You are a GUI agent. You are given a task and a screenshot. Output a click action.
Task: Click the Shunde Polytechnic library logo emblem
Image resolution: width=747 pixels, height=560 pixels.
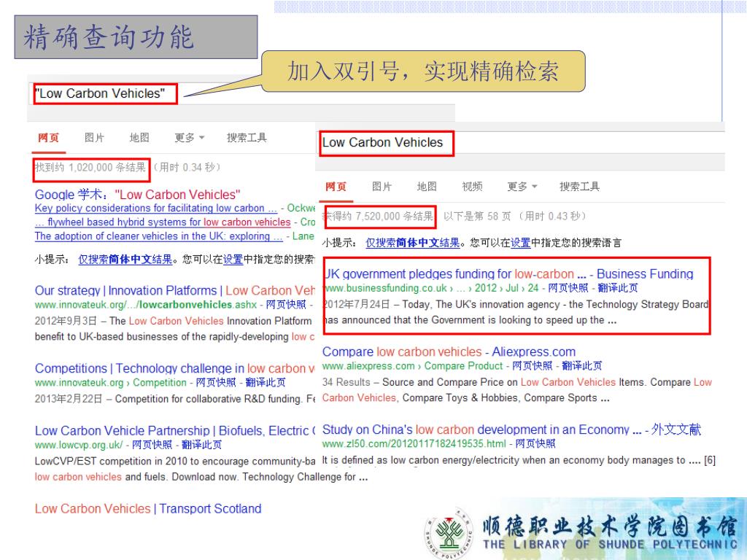(x=449, y=533)
